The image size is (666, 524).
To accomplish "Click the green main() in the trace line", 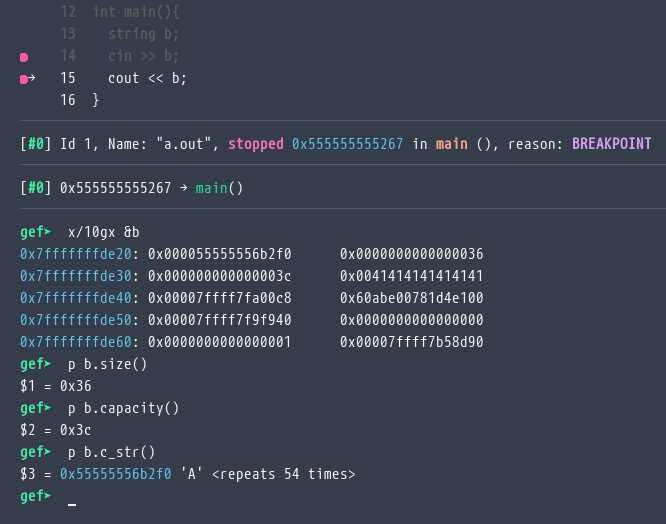I will (219, 187).
